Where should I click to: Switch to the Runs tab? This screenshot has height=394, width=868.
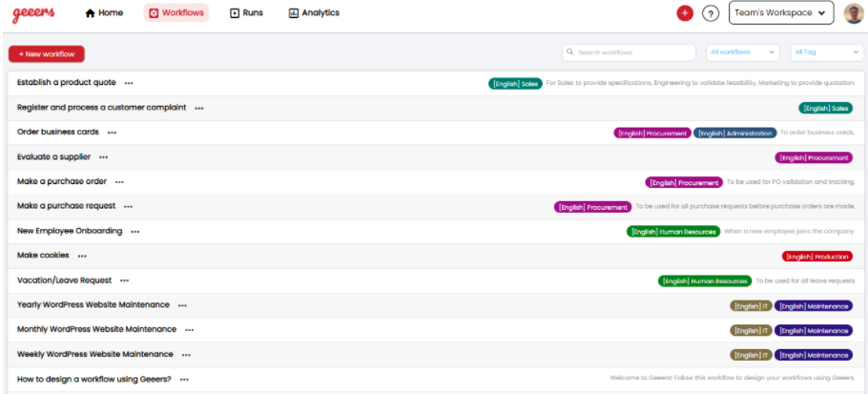248,13
